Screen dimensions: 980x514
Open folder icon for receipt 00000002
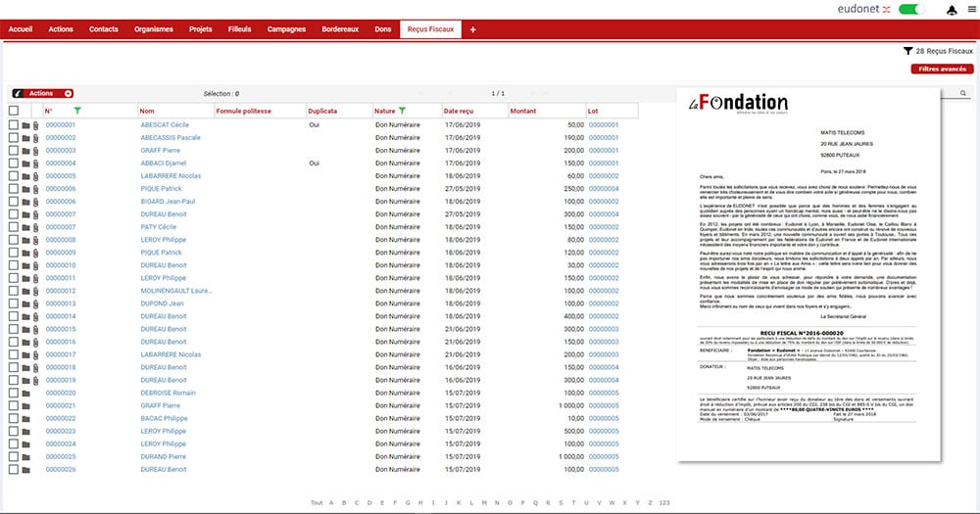pyautogui.click(x=25, y=138)
